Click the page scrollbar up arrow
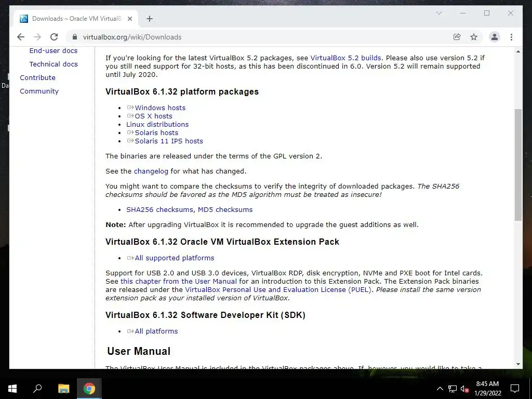This screenshot has height=399, width=532. click(518, 51)
